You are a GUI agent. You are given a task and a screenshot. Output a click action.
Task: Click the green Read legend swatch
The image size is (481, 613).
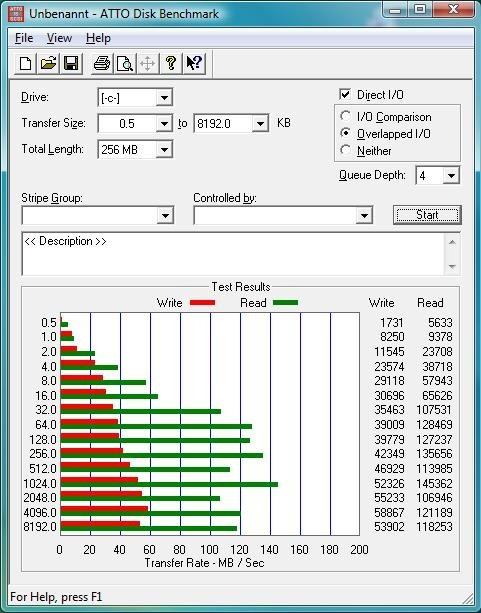(x=285, y=303)
